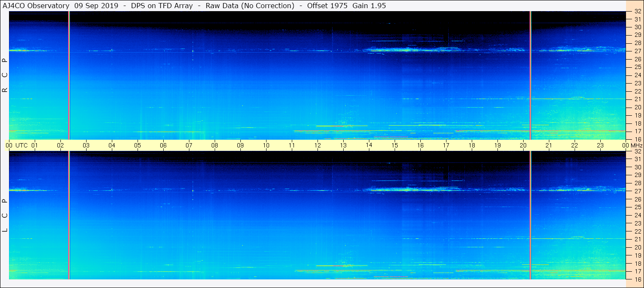644x288 pixels.
Task: Click the 17 MHz tick in LCP panel
Action: pos(638,271)
